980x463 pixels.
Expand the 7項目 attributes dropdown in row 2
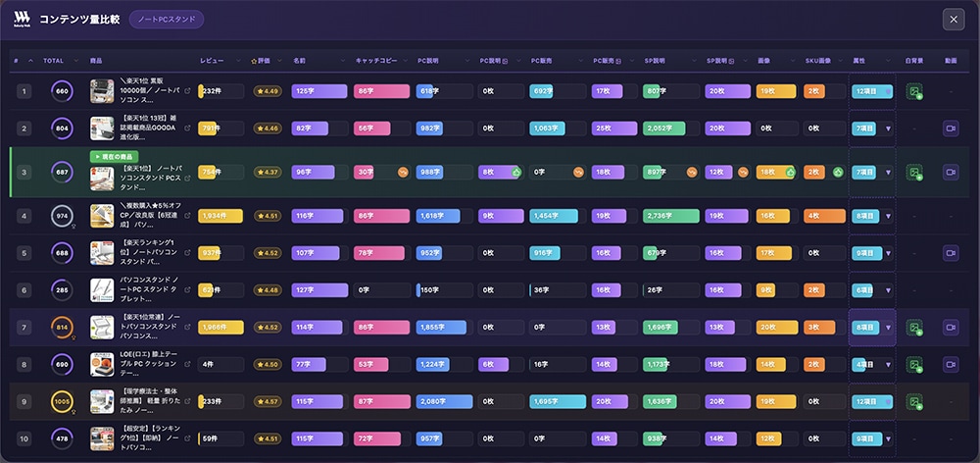888,129
